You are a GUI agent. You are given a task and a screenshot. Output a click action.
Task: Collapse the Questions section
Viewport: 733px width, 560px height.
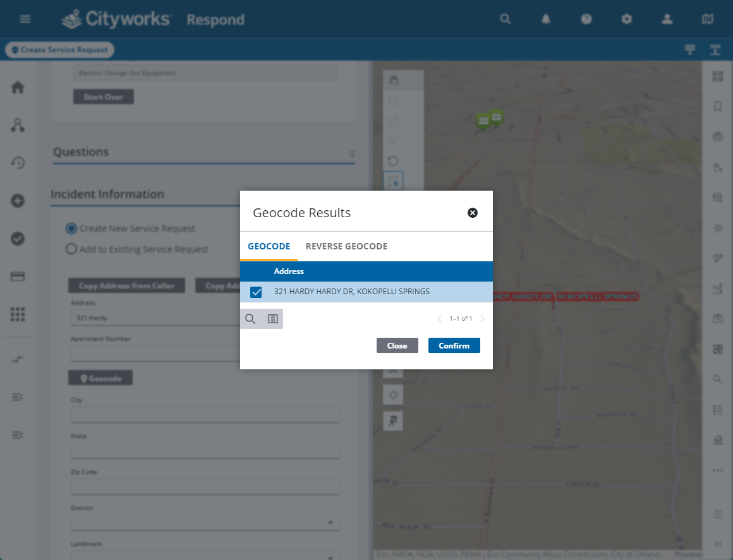tap(352, 154)
